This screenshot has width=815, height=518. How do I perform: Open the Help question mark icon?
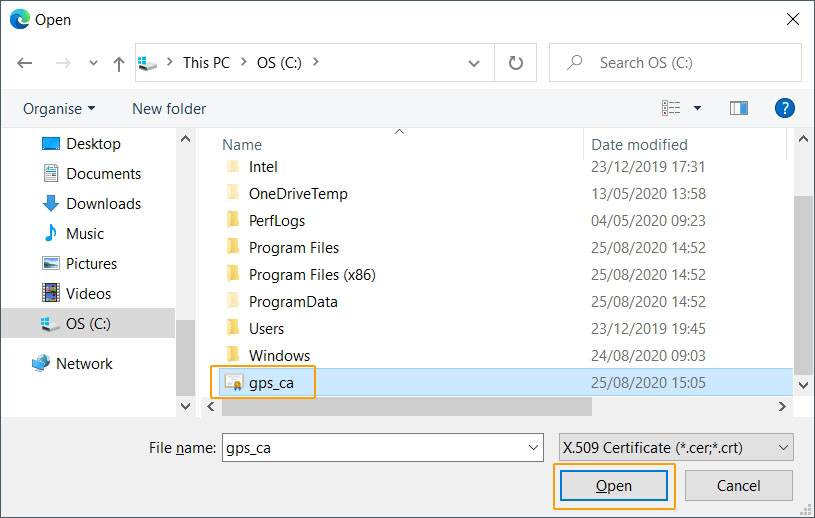[785, 108]
